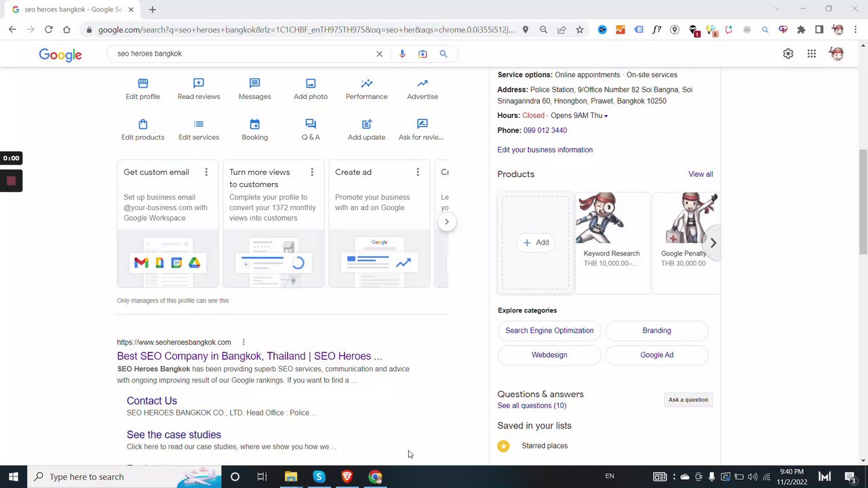The image size is (868, 488).
Task: Open Edit profile in business panel
Action: 142,89
